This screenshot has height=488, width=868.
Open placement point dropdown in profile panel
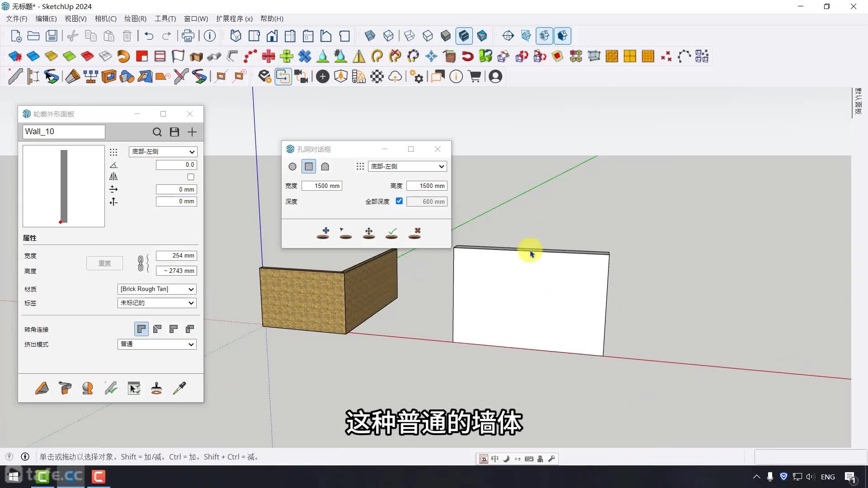[163, 152]
